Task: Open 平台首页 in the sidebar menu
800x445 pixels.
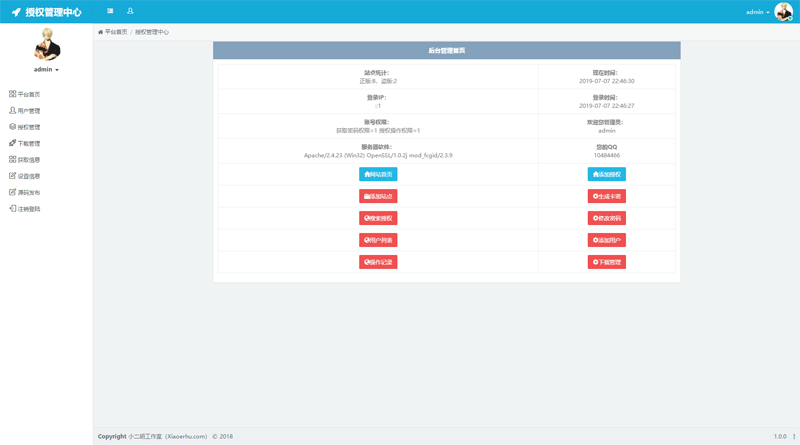Action: coord(28,94)
